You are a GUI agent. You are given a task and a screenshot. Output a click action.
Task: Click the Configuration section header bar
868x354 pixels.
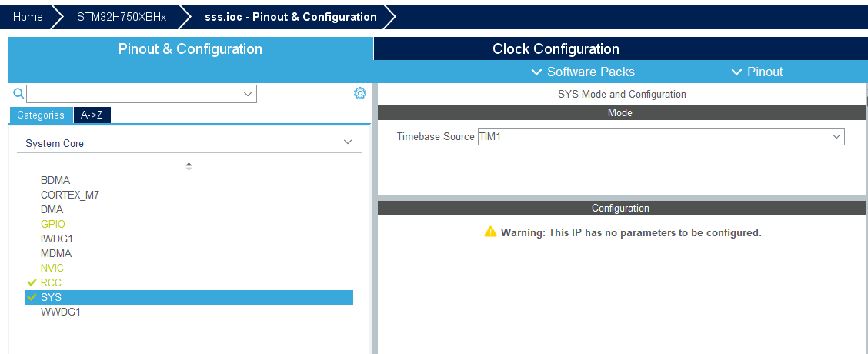(x=622, y=209)
